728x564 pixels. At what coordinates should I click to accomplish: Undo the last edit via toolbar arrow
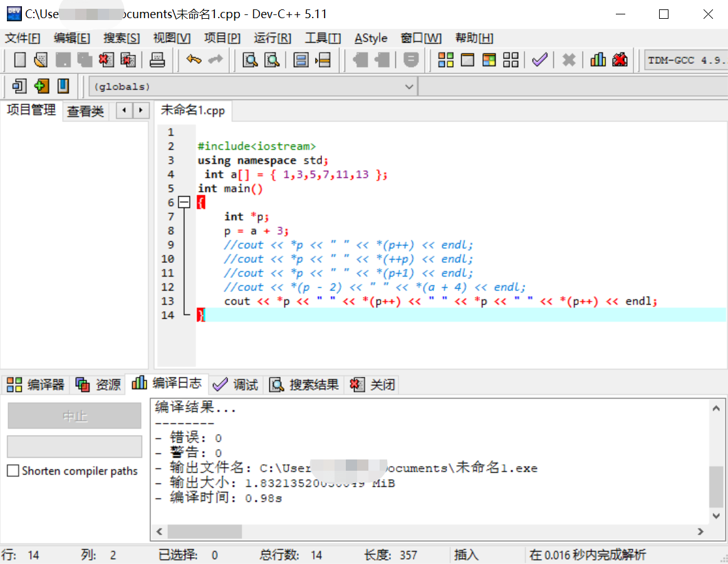[194, 60]
